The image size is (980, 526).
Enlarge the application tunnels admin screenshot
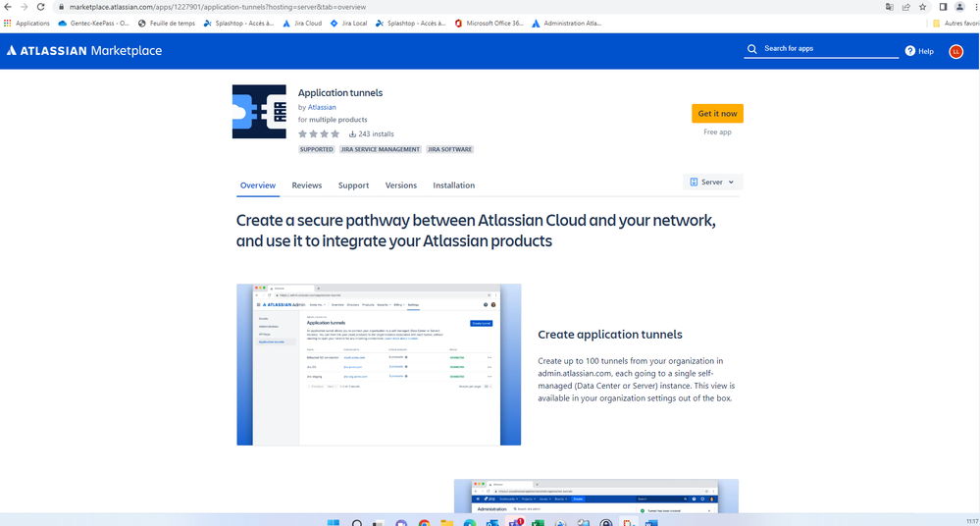[x=379, y=365]
